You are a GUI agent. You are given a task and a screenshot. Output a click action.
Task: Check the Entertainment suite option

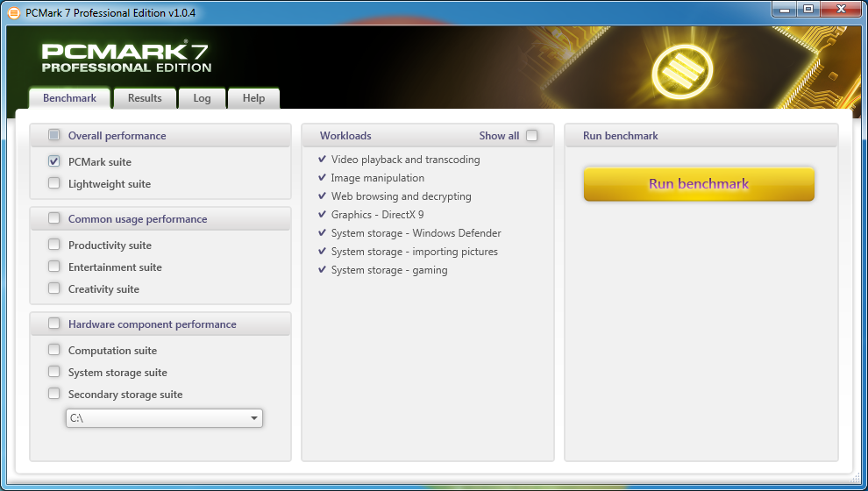click(53, 267)
